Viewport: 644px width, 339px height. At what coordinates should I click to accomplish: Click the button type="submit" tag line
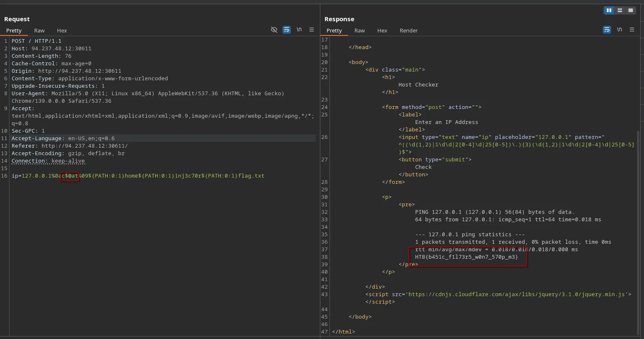435,160
